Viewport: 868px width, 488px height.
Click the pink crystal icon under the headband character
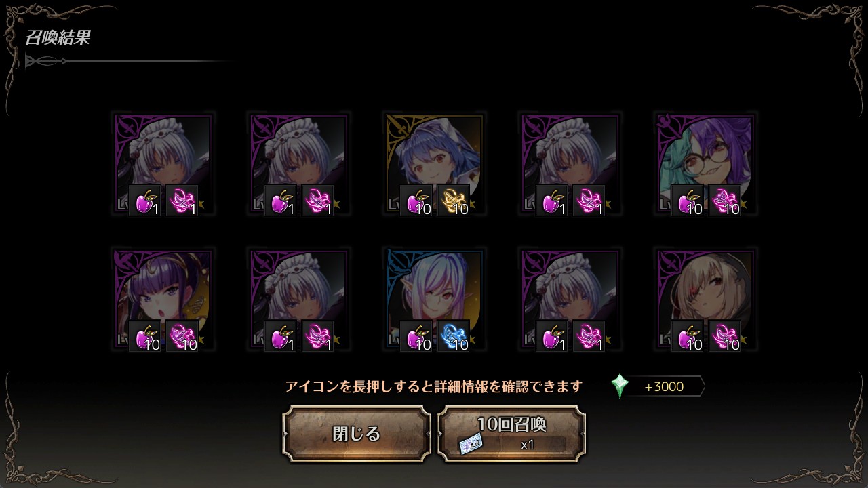click(182, 336)
